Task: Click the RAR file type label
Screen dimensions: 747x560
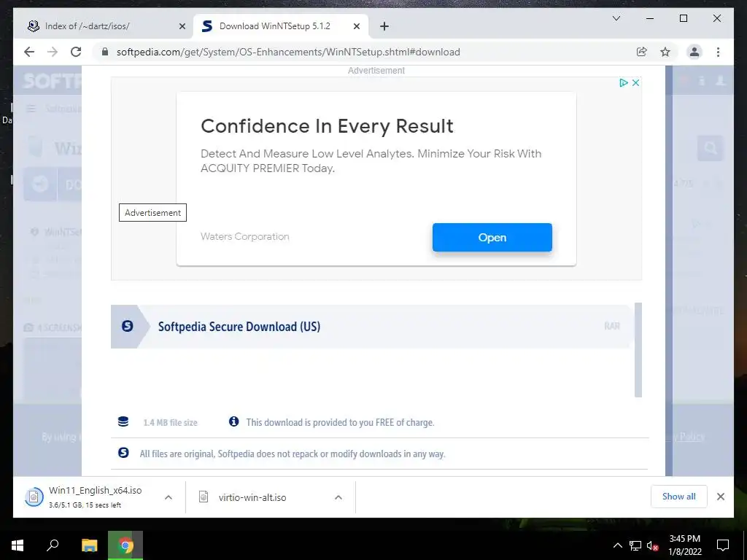Action: (612, 326)
